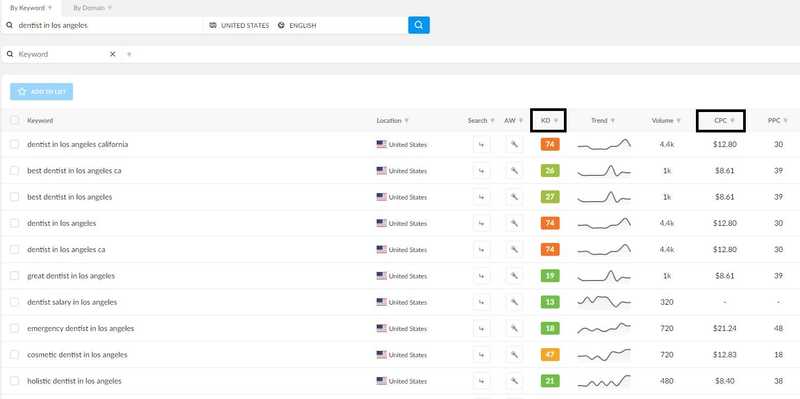Check the emergency dentist in los angeles row
This screenshot has height=399, width=800.
[14, 328]
